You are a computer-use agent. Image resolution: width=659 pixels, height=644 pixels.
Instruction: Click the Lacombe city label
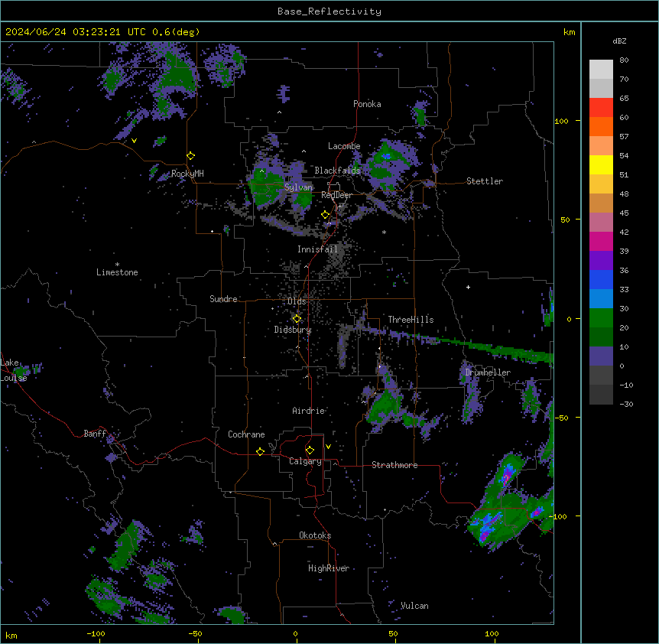pyautogui.click(x=344, y=146)
